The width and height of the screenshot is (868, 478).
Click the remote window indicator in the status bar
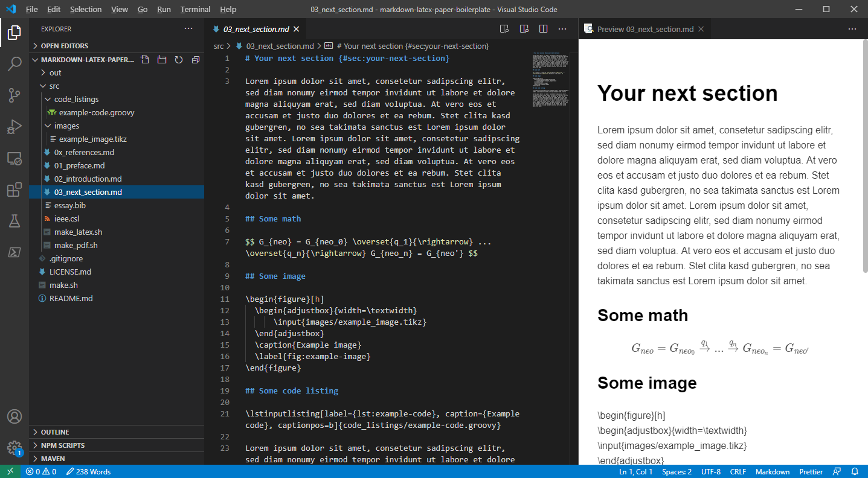click(10, 471)
